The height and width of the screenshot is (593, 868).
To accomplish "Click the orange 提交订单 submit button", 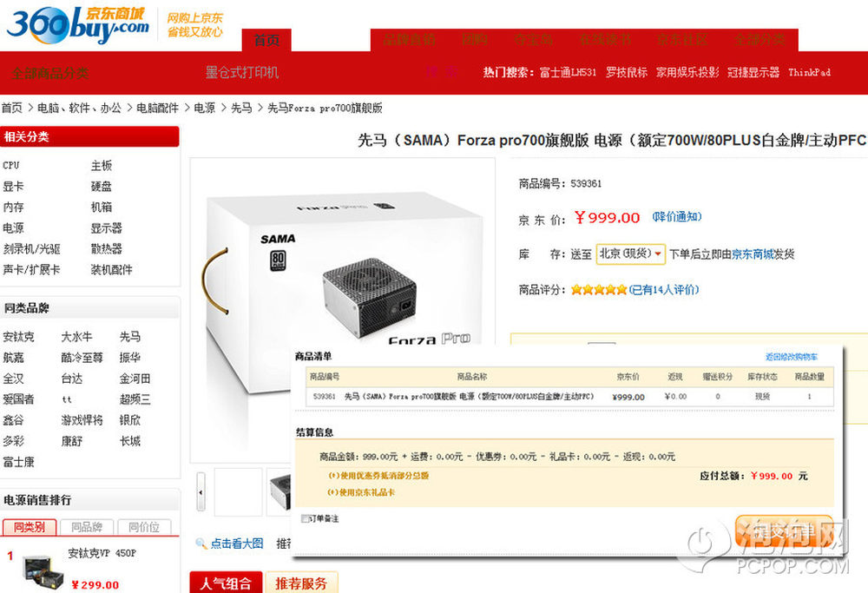I will click(x=784, y=533).
